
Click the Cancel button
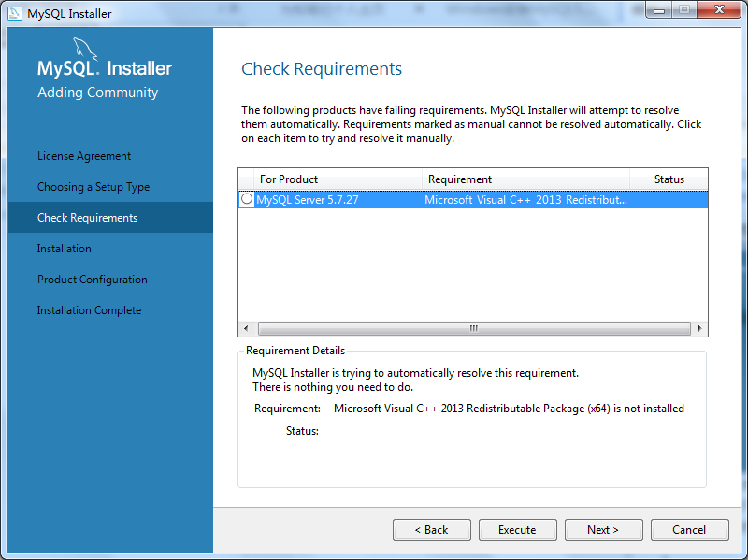click(689, 529)
